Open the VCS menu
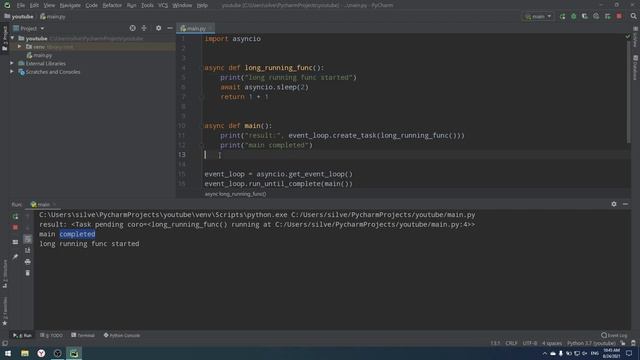The width and height of the screenshot is (640, 360). [163, 5]
